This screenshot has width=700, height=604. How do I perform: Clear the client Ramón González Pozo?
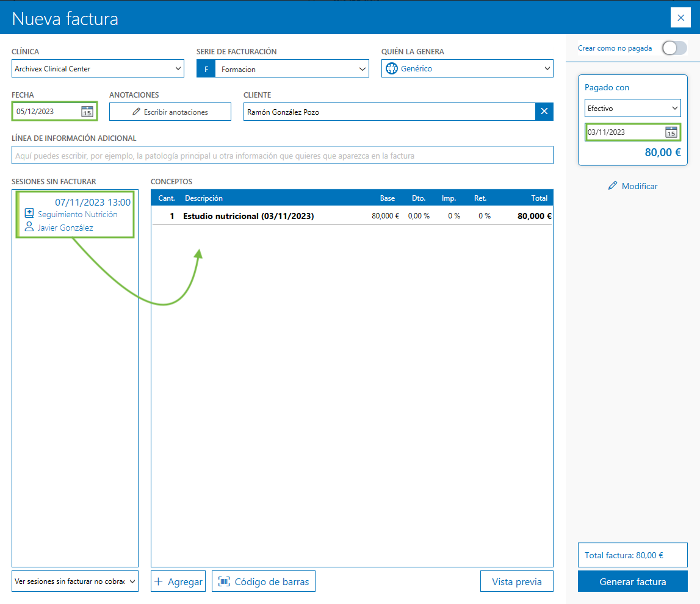[x=544, y=112]
